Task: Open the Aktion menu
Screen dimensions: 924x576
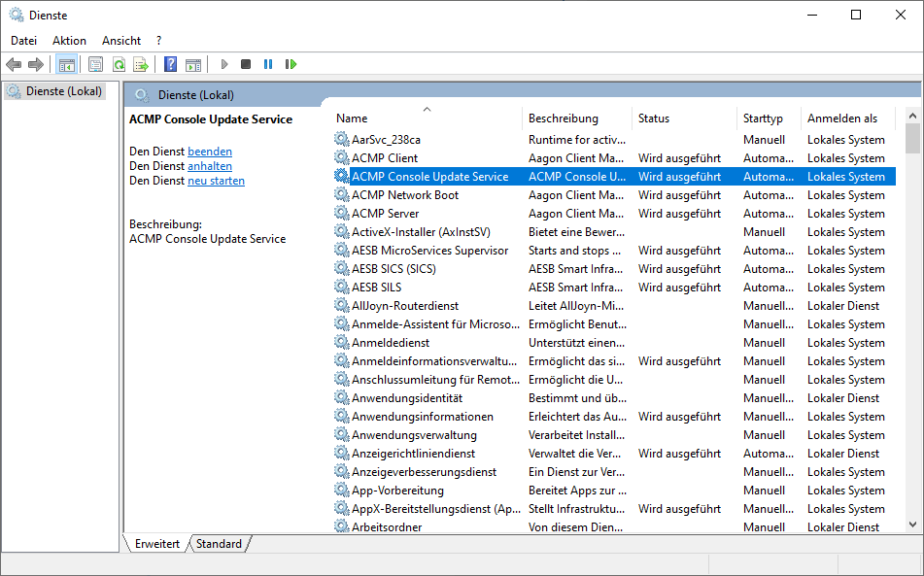Action: point(69,40)
